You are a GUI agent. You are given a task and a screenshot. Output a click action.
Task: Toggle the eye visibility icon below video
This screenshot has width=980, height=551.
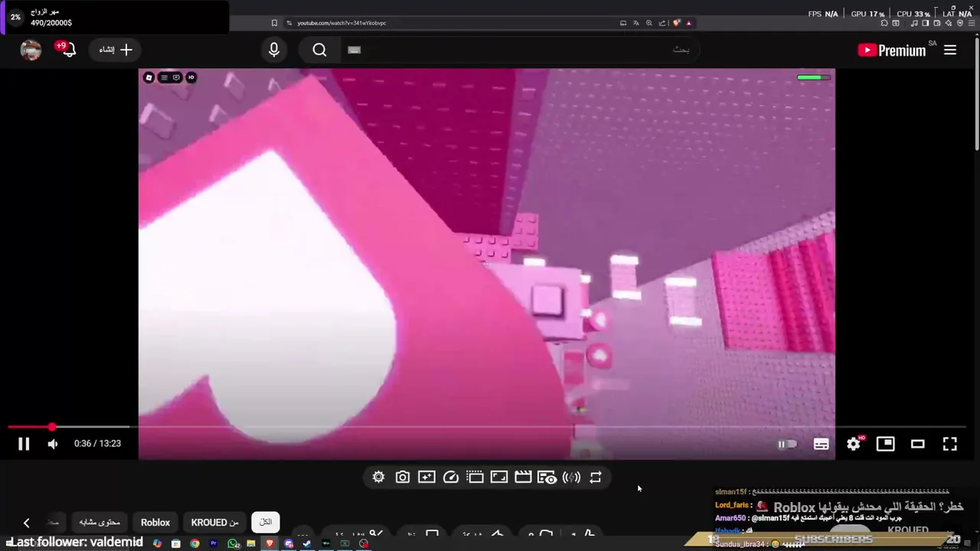coord(547,477)
